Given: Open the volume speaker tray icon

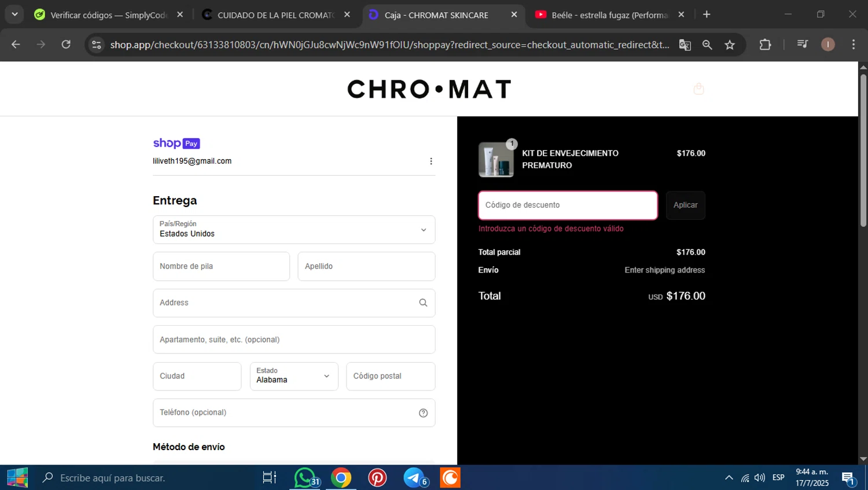Looking at the screenshot, I should (x=760, y=478).
